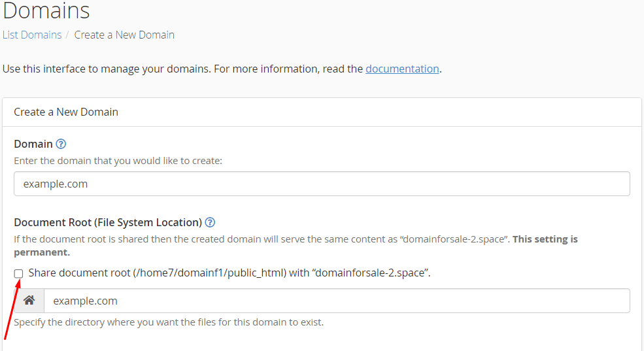Open the Document Root help icon
Viewport: 644px width, 351px height.
pos(210,222)
